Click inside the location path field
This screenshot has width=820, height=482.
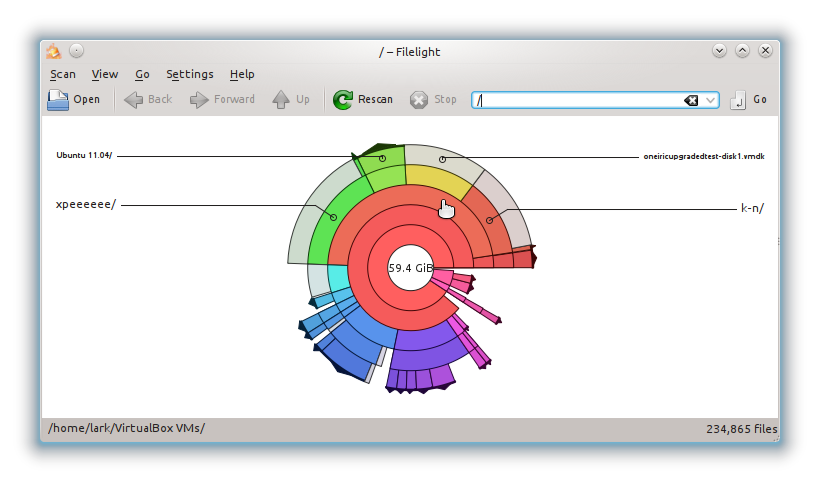coord(580,100)
